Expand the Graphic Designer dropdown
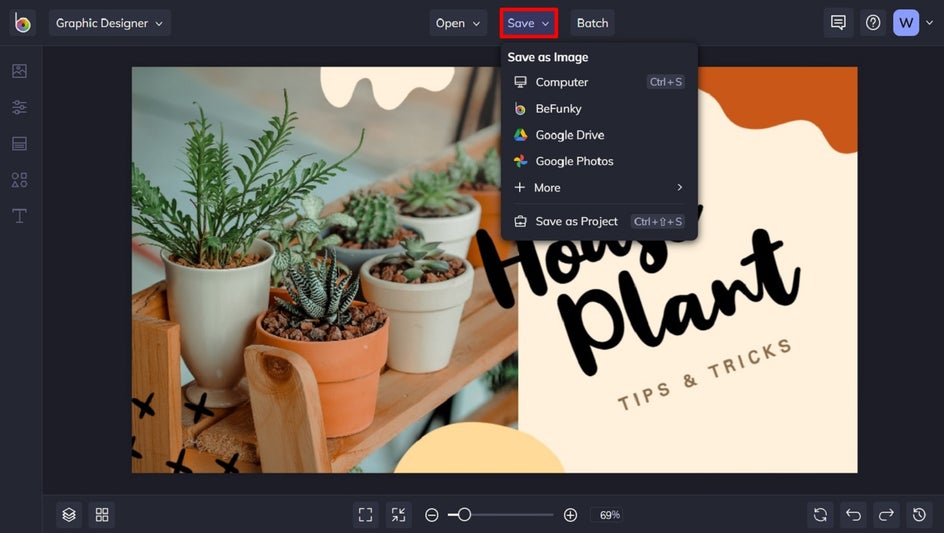The height and width of the screenshot is (533, 944). coord(110,23)
